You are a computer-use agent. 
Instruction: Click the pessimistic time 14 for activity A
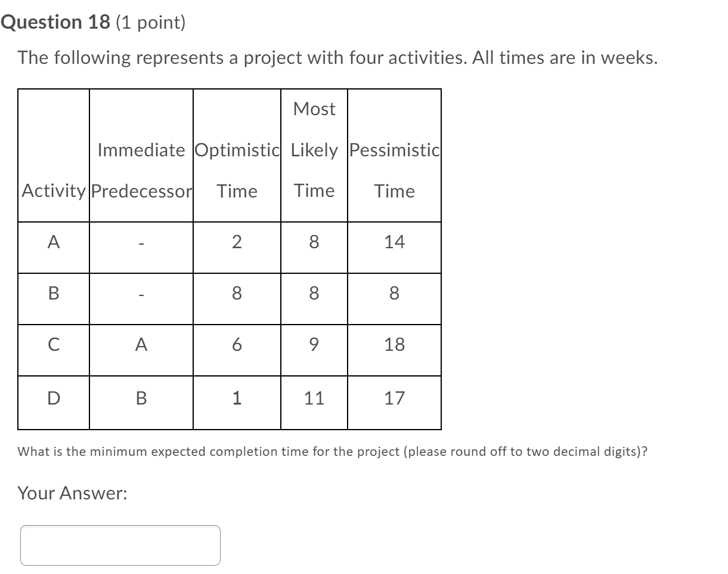(x=394, y=242)
